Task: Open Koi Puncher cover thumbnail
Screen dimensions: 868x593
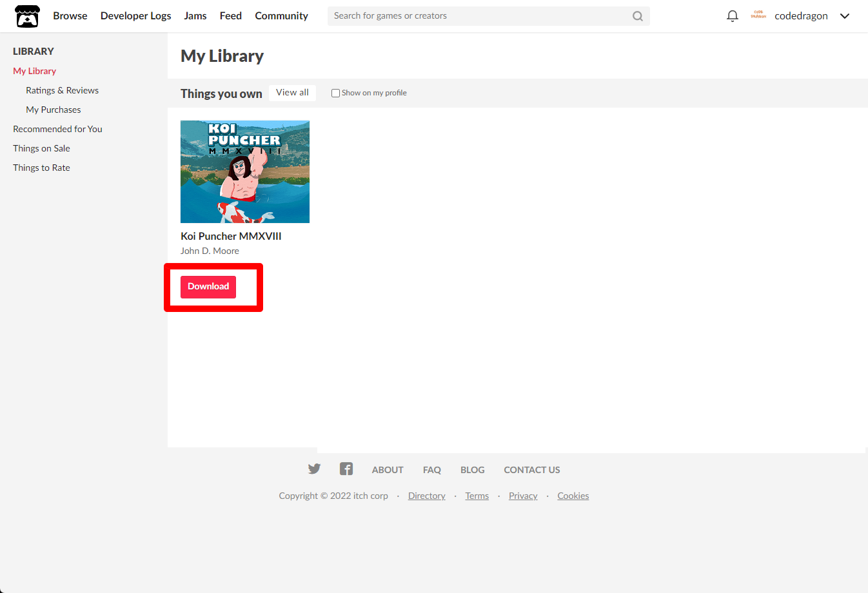Action: (245, 171)
